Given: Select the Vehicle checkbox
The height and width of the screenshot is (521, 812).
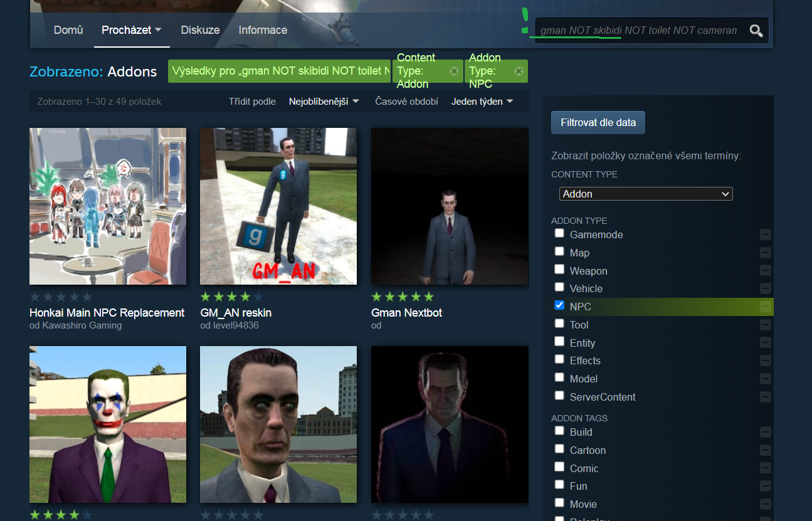Looking at the screenshot, I should tap(559, 287).
